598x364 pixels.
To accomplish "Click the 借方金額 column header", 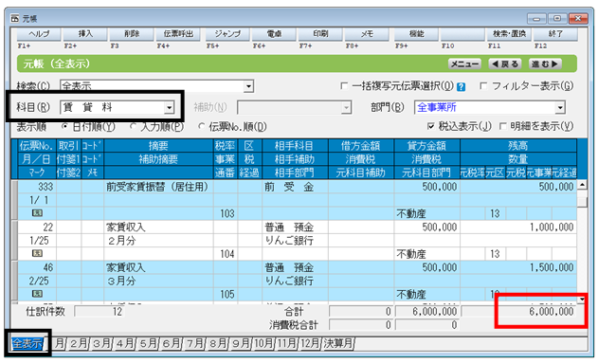I will (361, 146).
